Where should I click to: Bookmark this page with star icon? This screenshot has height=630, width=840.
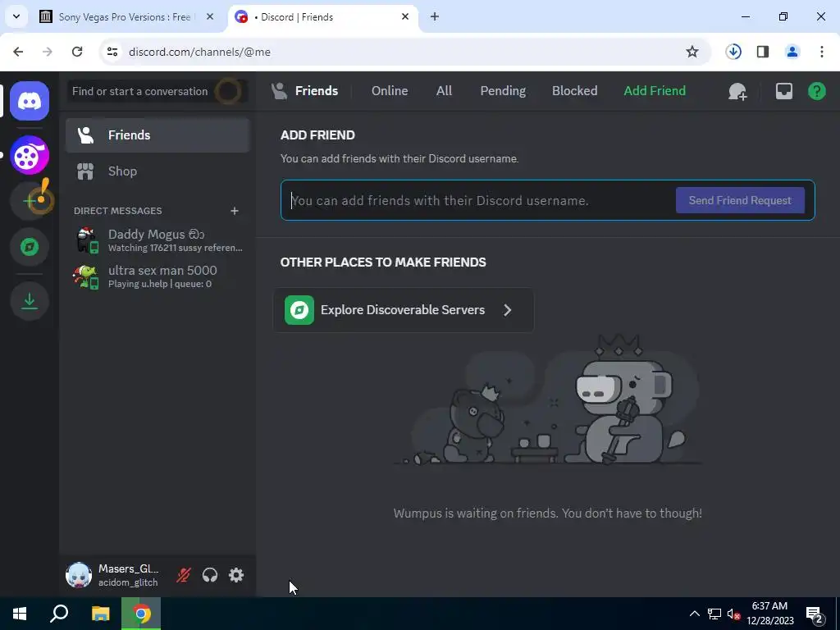[692, 52]
